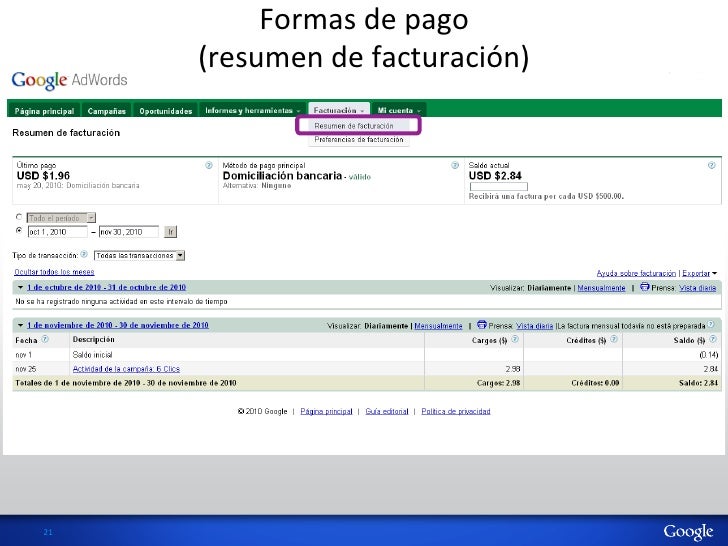The image size is (728, 546).
Task: Open the 'Mi cuenta' menu tab
Action: (399, 110)
